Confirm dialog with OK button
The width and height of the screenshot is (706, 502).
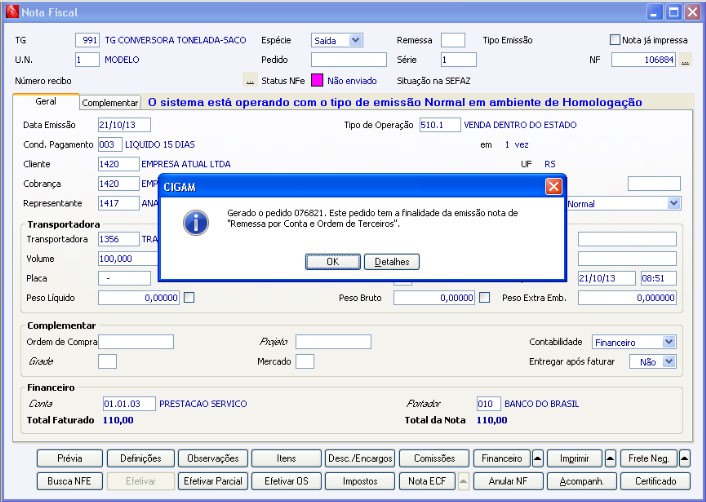[x=333, y=262]
